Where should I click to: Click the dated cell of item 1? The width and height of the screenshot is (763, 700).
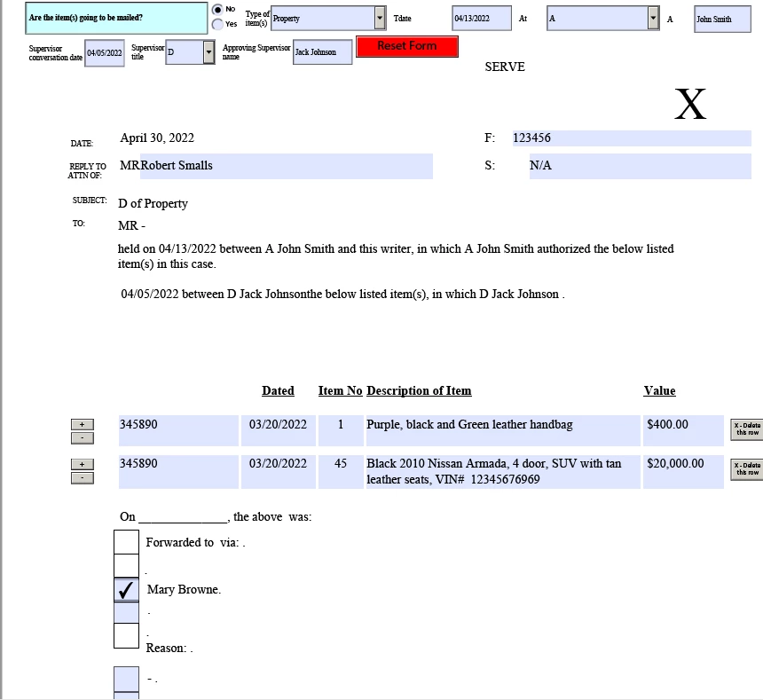point(279,430)
